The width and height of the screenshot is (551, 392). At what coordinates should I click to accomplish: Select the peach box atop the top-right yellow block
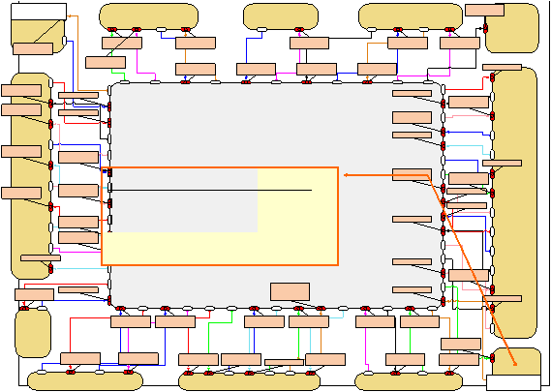click(484, 10)
